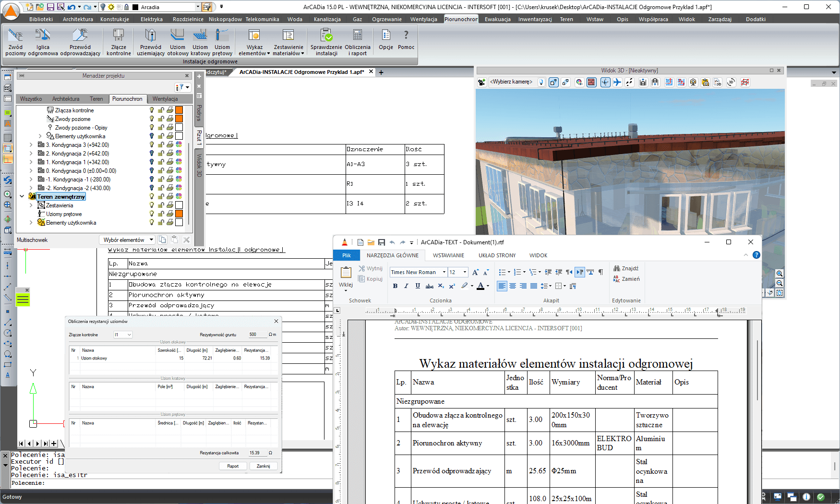Toggle lock icon for Zwody poziome - Opisy

(x=161, y=128)
